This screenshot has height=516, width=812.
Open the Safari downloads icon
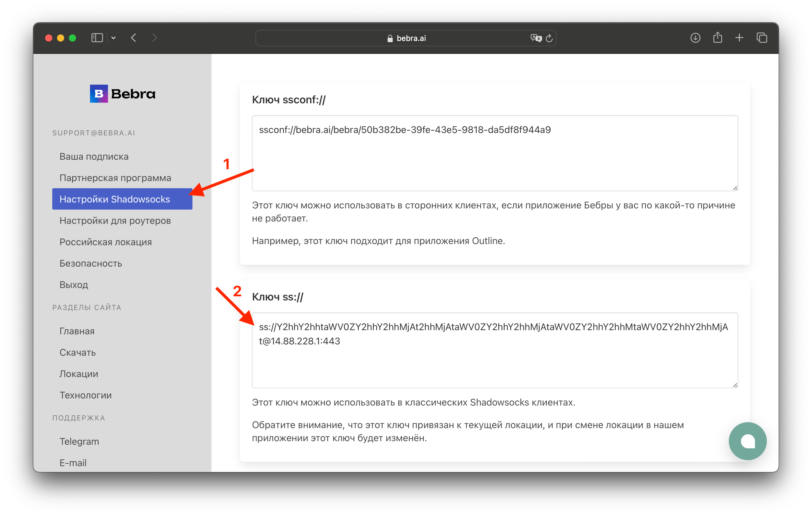pyautogui.click(x=695, y=38)
